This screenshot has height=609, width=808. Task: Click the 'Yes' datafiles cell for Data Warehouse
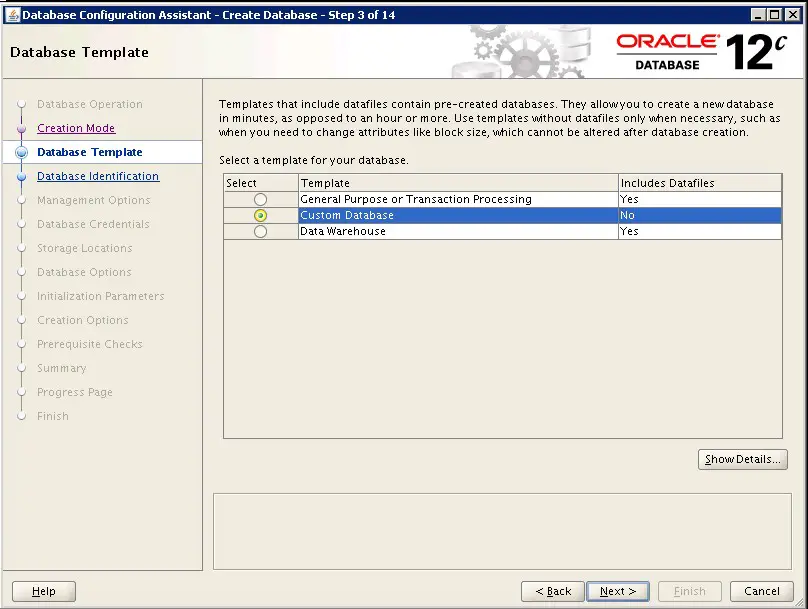tap(700, 231)
